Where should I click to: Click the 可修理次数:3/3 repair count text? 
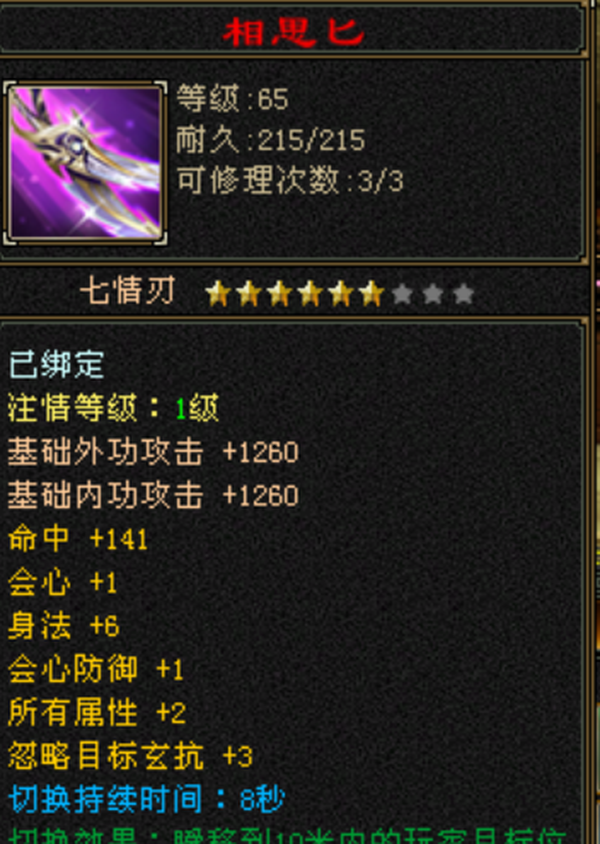click(x=290, y=180)
